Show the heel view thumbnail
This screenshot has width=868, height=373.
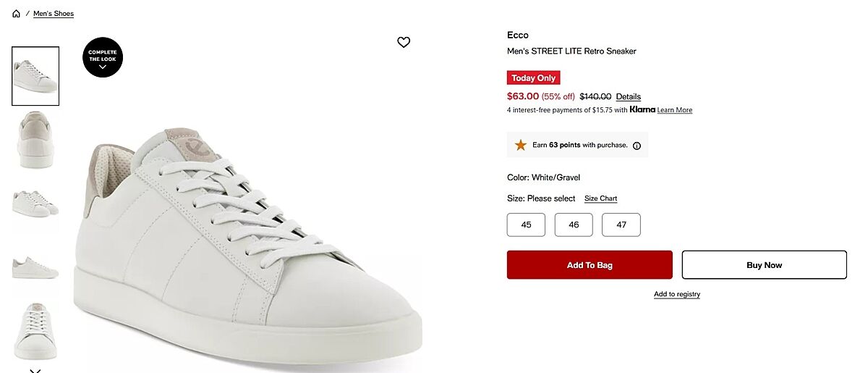pos(35,139)
